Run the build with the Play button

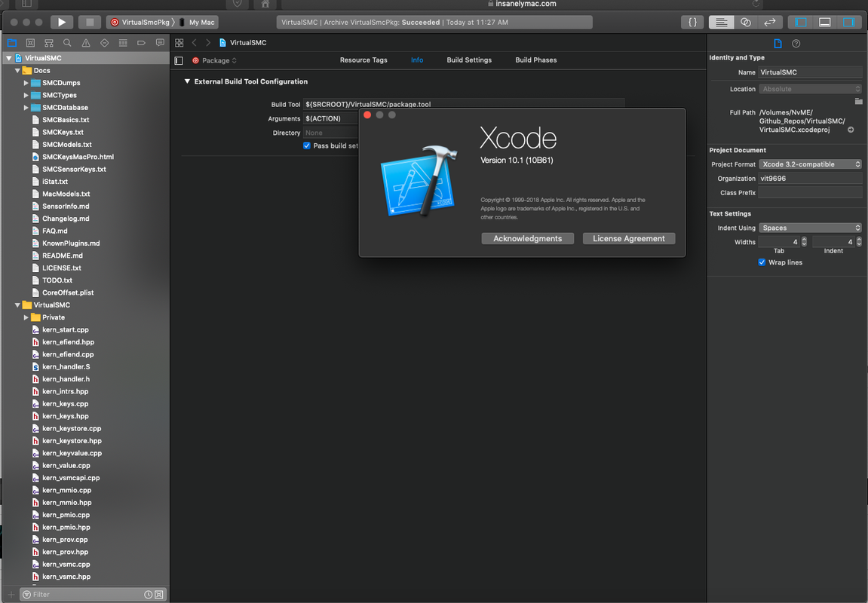[61, 22]
